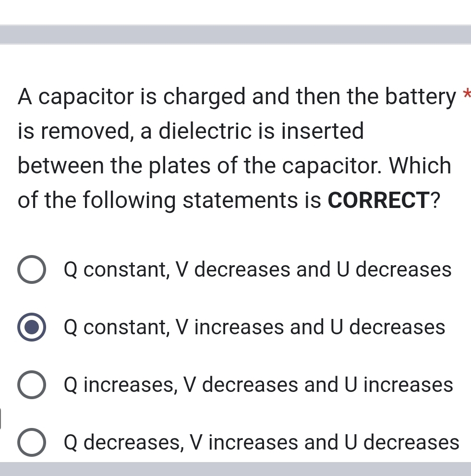The width and height of the screenshot is (471, 476).
Task: Click the red required asterisk
Action: click(x=468, y=95)
